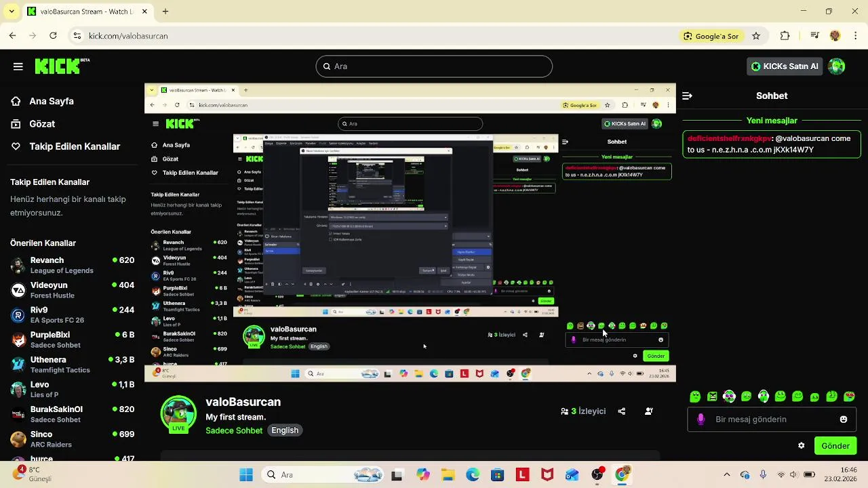This screenshot has height=488, width=868.
Task: Open Sinco recommended channel
Action: [72, 439]
